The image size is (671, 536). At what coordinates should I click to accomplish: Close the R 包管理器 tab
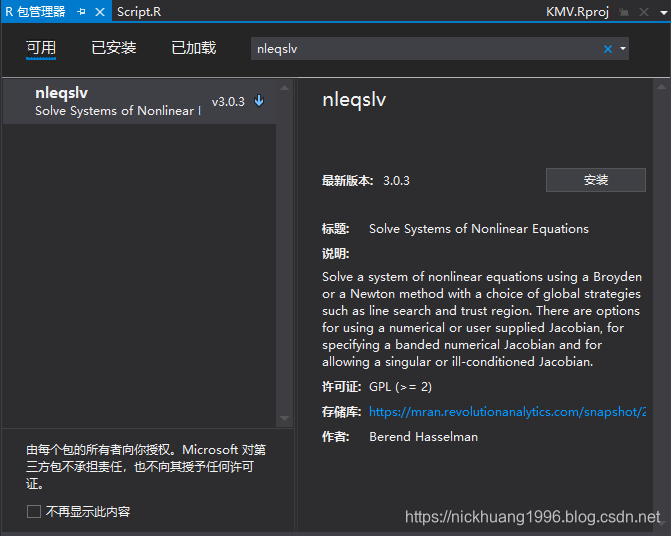click(x=100, y=12)
